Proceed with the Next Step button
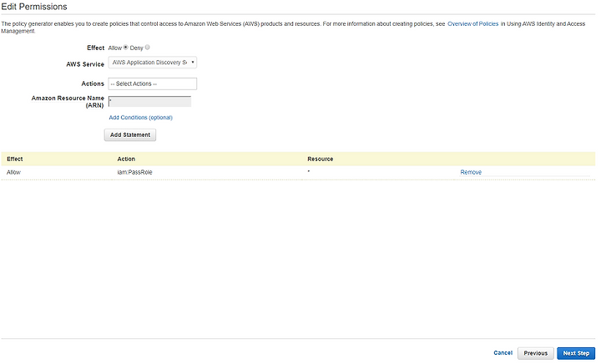This screenshot has width=601, height=364. pos(576,353)
